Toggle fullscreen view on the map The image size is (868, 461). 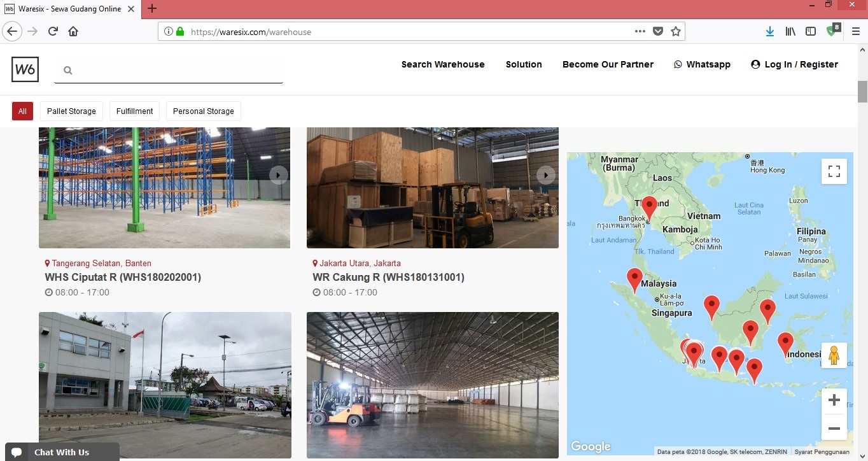point(834,171)
